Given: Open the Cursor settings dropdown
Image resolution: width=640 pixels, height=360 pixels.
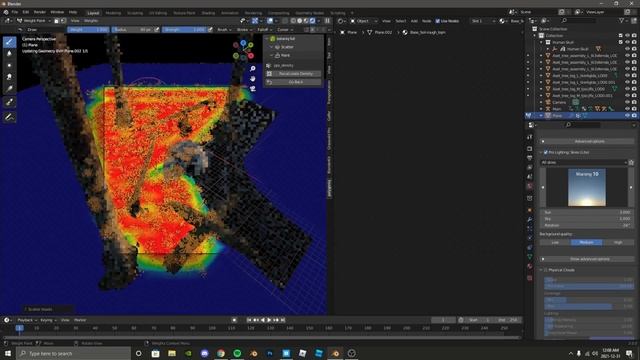Looking at the screenshot, I should pyautogui.click(x=285, y=29).
